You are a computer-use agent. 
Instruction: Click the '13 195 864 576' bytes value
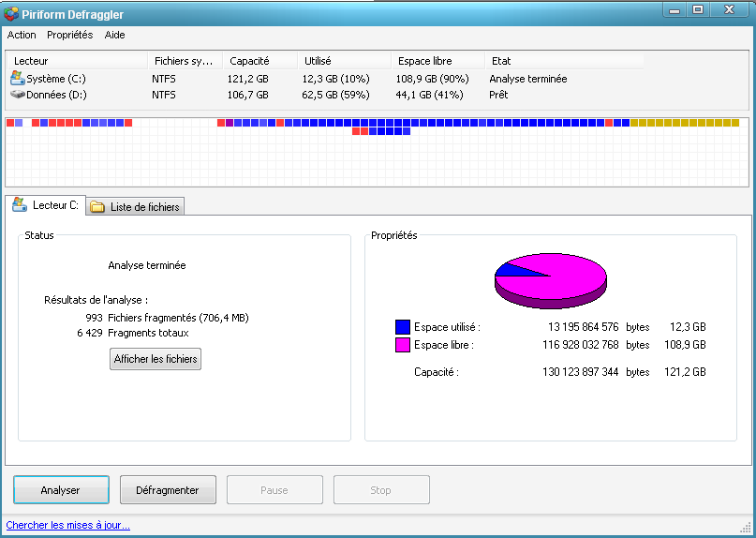click(x=583, y=327)
